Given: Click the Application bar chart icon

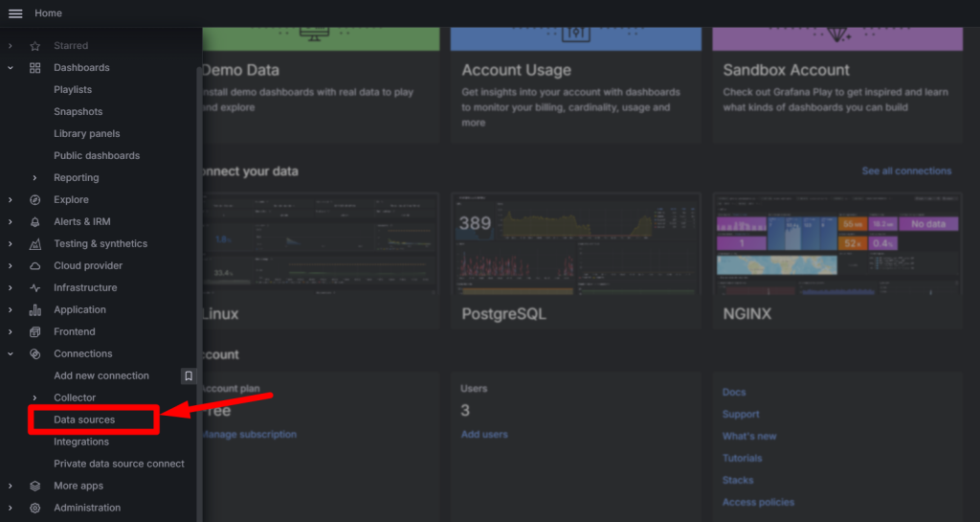Looking at the screenshot, I should point(35,310).
